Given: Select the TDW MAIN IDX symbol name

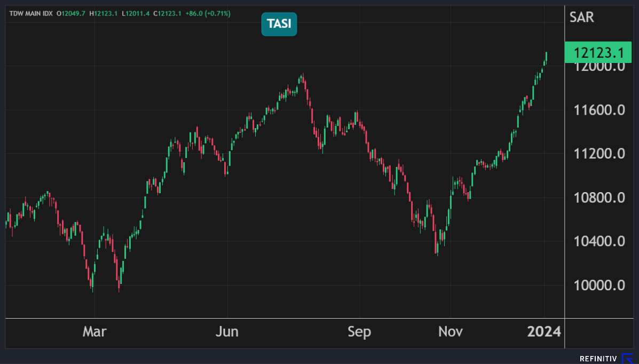Looking at the screenshot, I should [30, 13].
